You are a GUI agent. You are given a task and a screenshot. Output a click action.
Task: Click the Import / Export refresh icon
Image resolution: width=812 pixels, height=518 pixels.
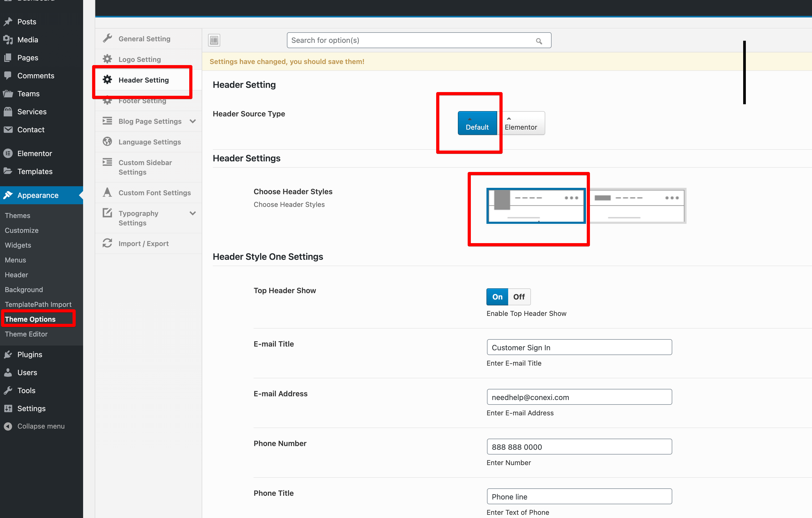(x=107, y=243)
